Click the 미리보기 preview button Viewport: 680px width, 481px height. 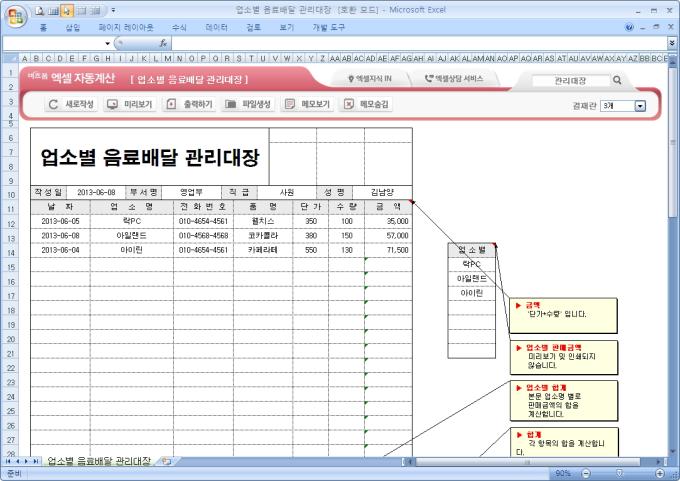(x=130, y=104)
